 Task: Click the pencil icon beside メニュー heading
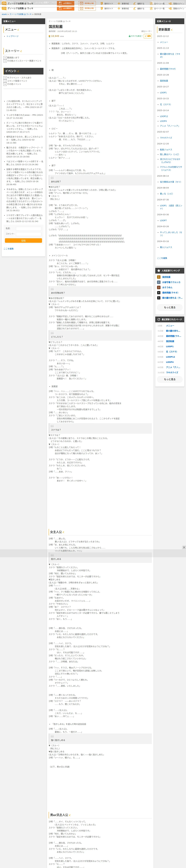18,30
